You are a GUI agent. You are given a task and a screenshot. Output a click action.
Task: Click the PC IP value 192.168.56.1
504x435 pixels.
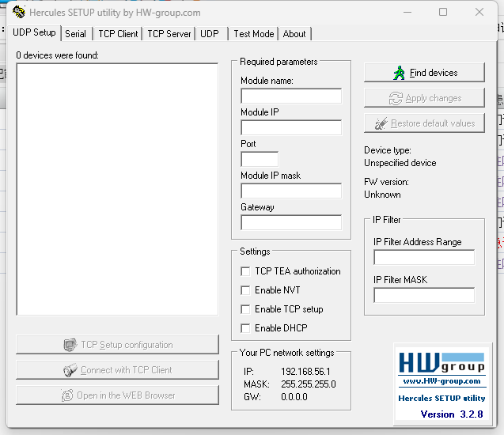pos(305,372)
